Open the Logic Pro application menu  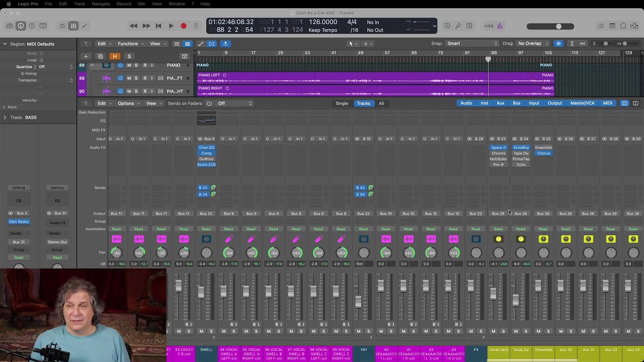click(x=28, y=4)
